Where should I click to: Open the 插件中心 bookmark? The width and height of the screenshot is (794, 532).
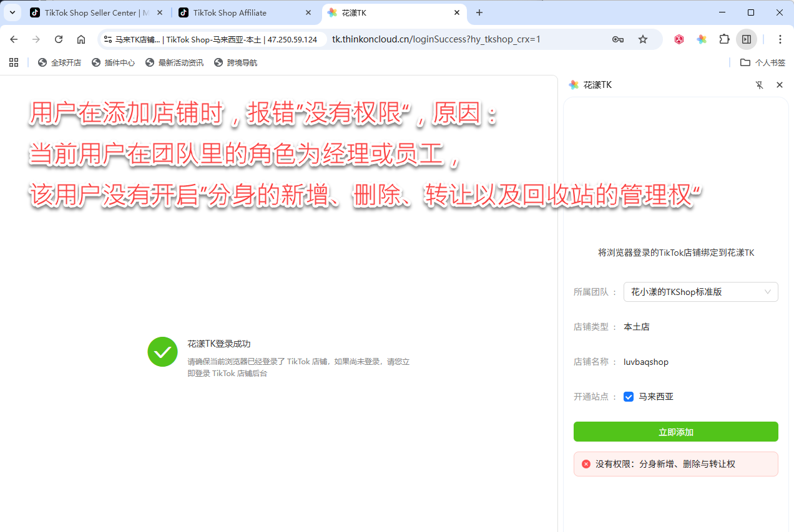coord(113,62)
